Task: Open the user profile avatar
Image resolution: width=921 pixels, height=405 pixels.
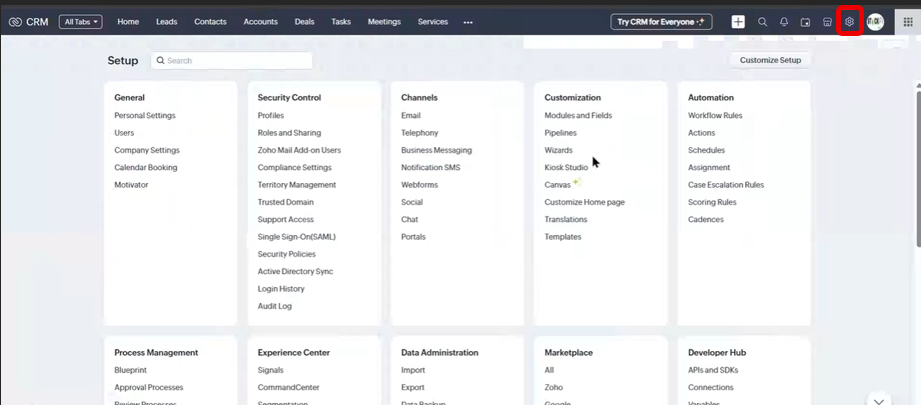Action: [x=875, y=22]
